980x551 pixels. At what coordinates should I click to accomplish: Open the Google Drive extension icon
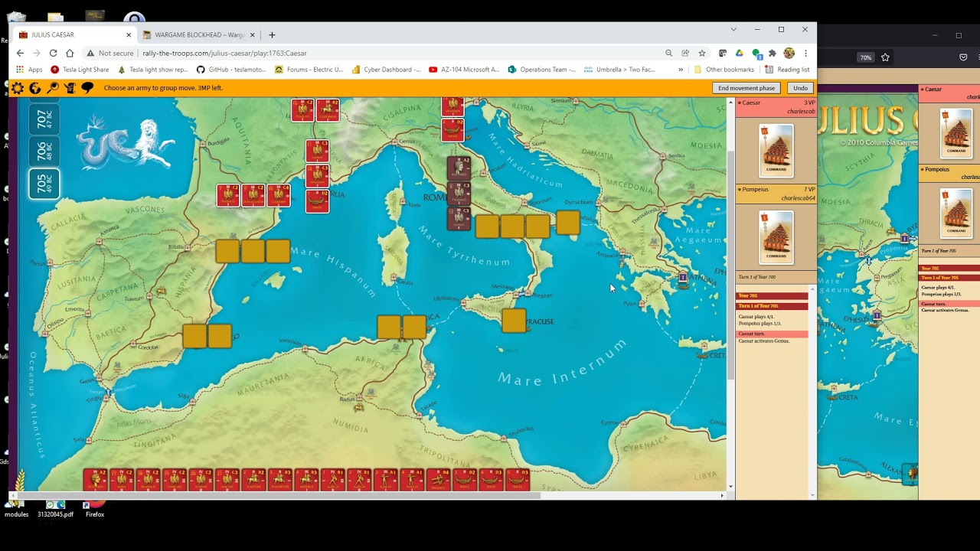pos(739,53)
